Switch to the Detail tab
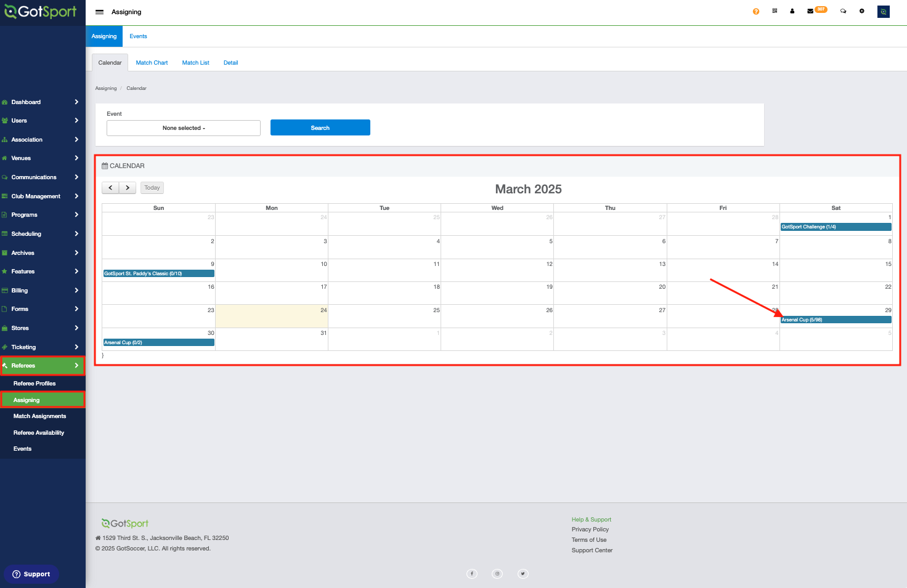The height and width of the screenshot is (588, 907). [x=231, y=63]
